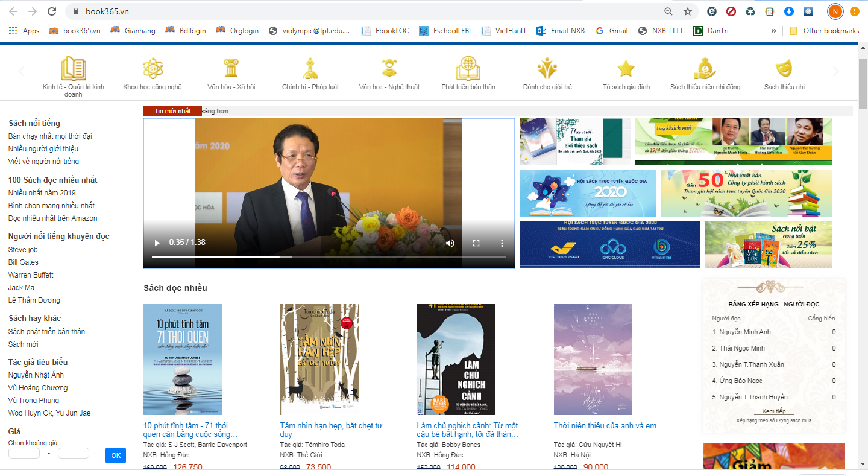Viewport: 868px width, 476px height.
Task: Seek the video using the progress bar
Action: tap(329, 257)
